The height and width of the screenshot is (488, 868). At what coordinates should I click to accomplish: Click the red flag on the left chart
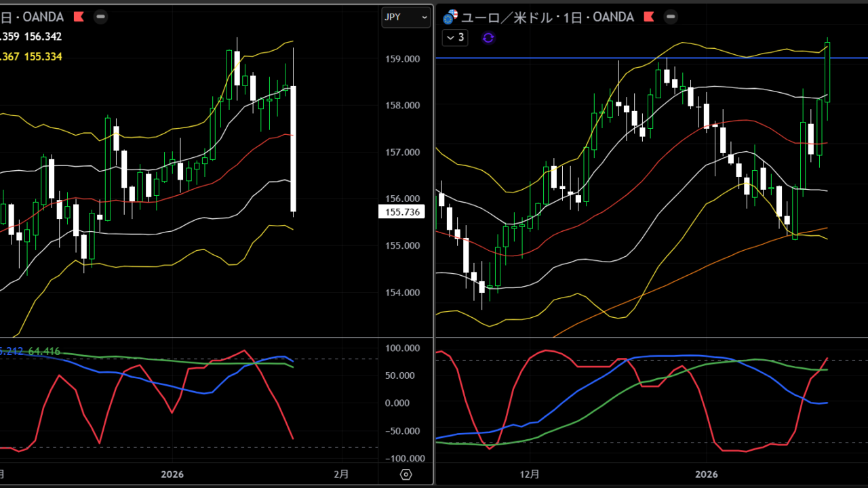point(79,16)
